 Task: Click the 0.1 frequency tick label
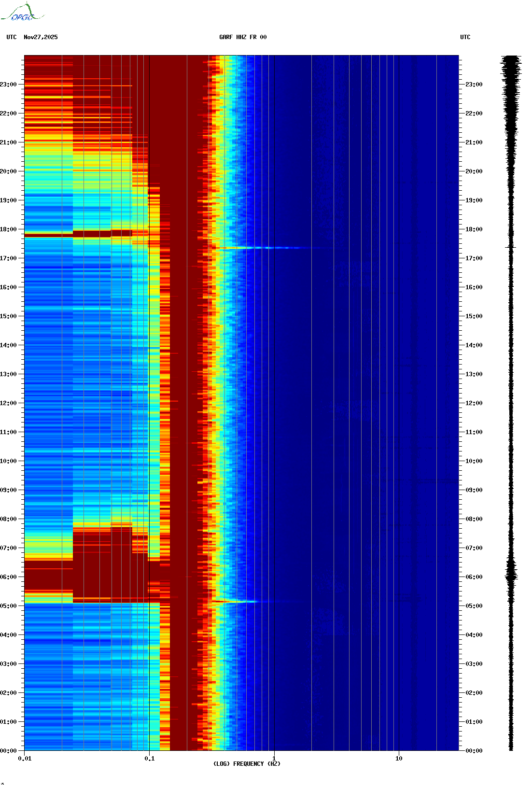pos(149,759)
